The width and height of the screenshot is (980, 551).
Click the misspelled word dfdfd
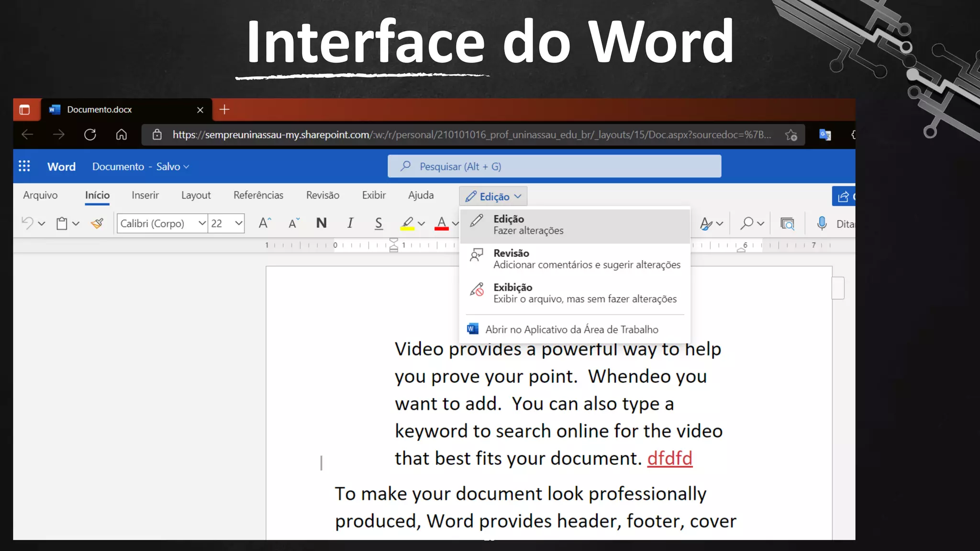tap(669, 458)
